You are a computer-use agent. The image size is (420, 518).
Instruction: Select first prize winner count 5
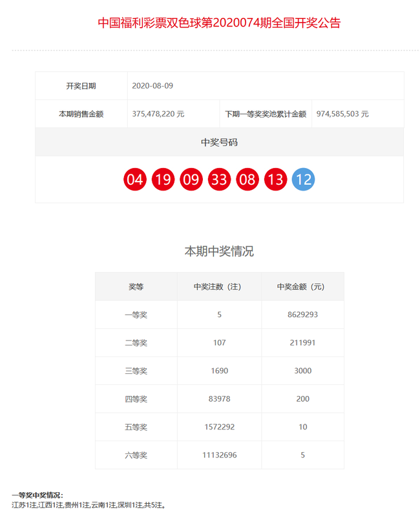(x=220, y=315)
